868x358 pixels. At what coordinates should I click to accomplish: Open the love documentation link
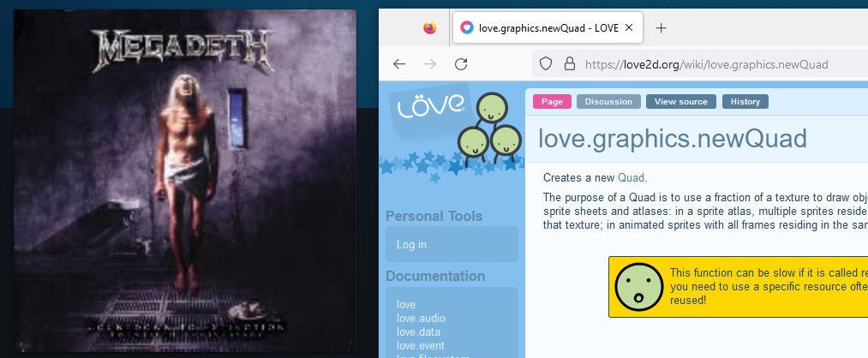click(406, 304)
